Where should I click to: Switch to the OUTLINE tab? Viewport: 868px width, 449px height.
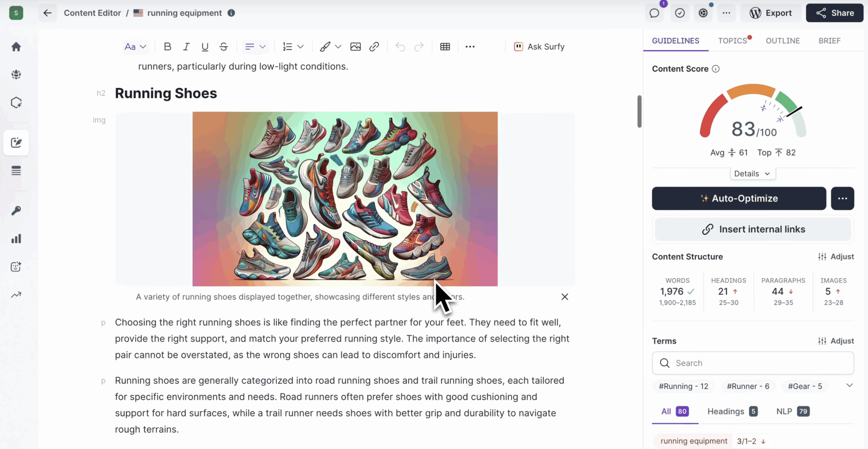coord(783,41)
